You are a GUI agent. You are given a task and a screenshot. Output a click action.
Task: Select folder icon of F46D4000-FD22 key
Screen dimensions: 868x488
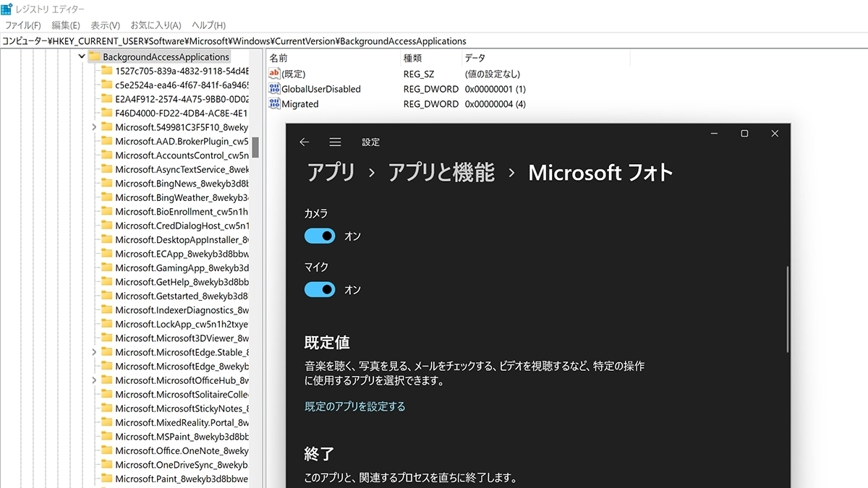(106, 113)
